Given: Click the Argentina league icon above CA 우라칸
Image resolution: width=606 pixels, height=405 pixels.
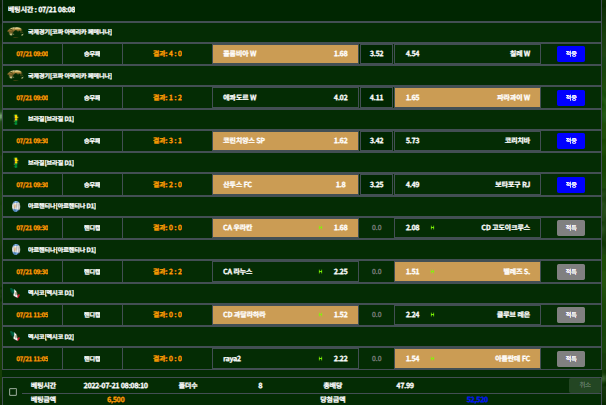Looking at the screenshot, I should click(x=16, y=206).
